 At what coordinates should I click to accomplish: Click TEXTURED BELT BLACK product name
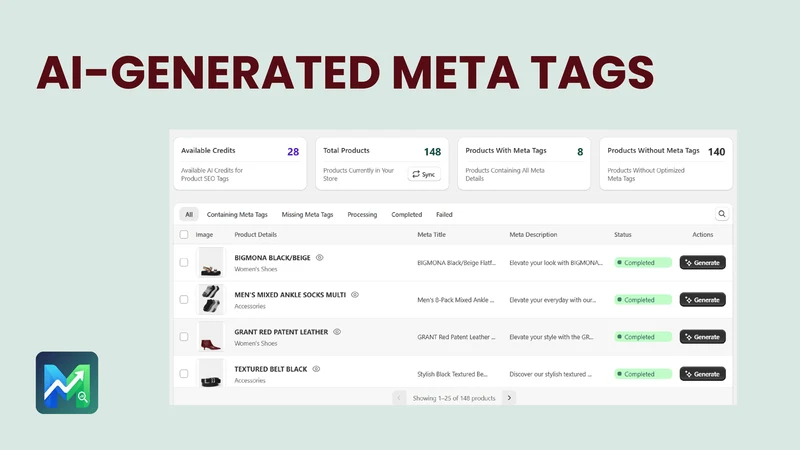pos(270,369)
